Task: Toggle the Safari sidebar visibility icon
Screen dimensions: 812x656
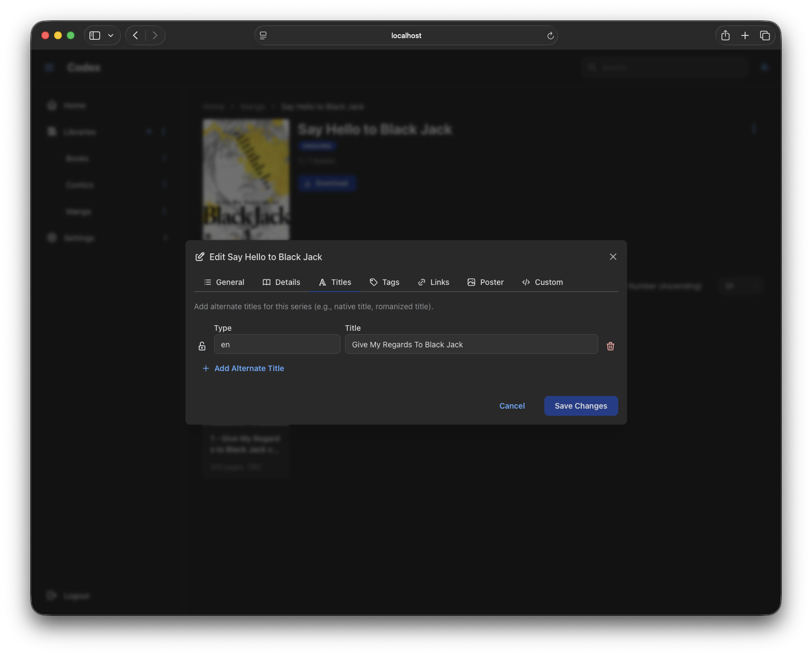Action: click(94, 35)
